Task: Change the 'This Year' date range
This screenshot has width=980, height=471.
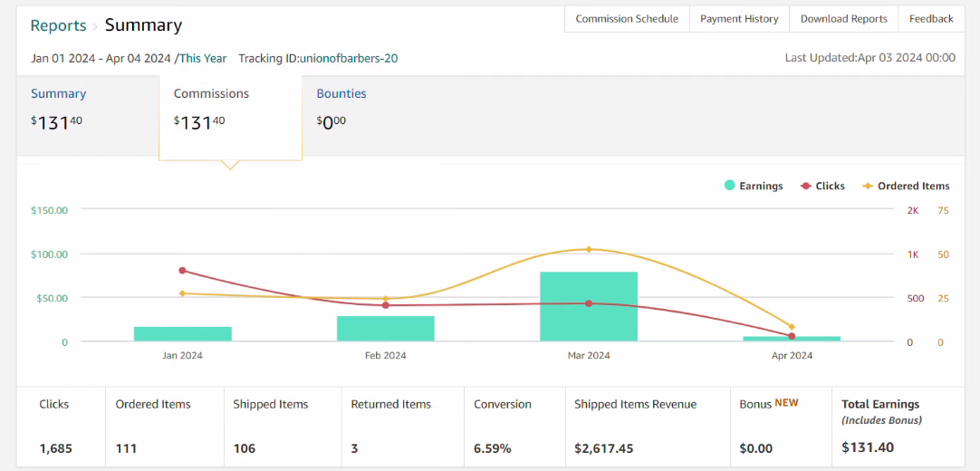Action: [x=203, y=58]
